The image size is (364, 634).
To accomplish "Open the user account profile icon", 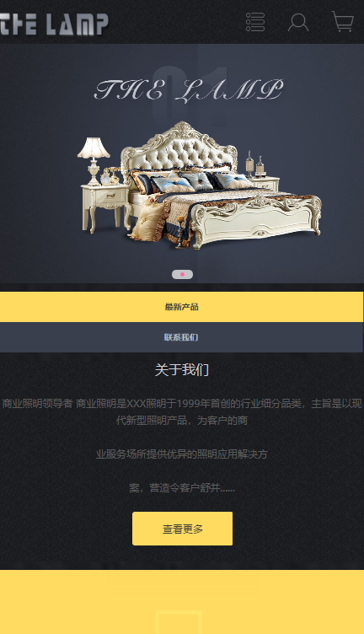I will [x=298, y=22].
